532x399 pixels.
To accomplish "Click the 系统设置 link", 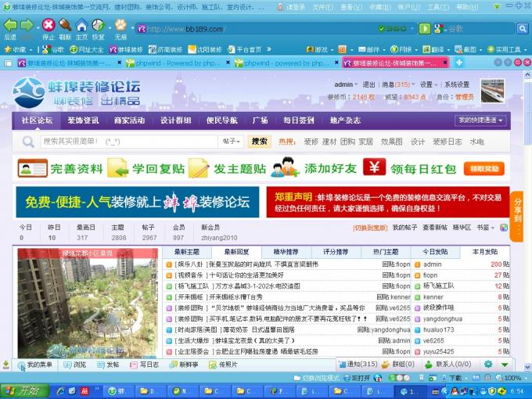I will 457,84.
